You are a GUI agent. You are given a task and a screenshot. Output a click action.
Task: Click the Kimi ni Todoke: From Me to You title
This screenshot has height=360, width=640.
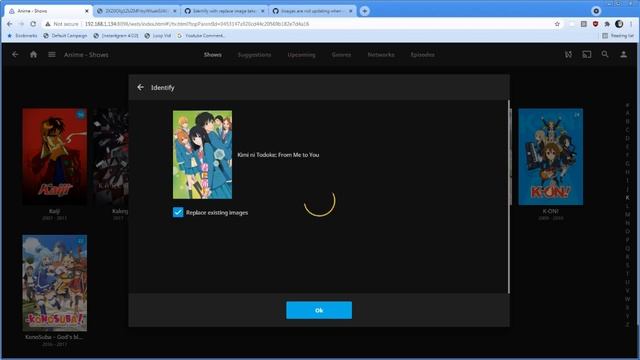[278, 155]
